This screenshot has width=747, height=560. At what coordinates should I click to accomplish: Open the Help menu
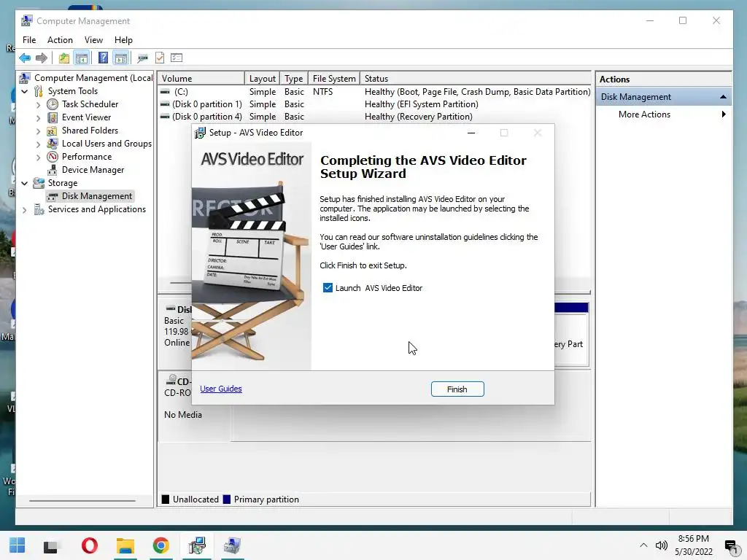(123, 40)
